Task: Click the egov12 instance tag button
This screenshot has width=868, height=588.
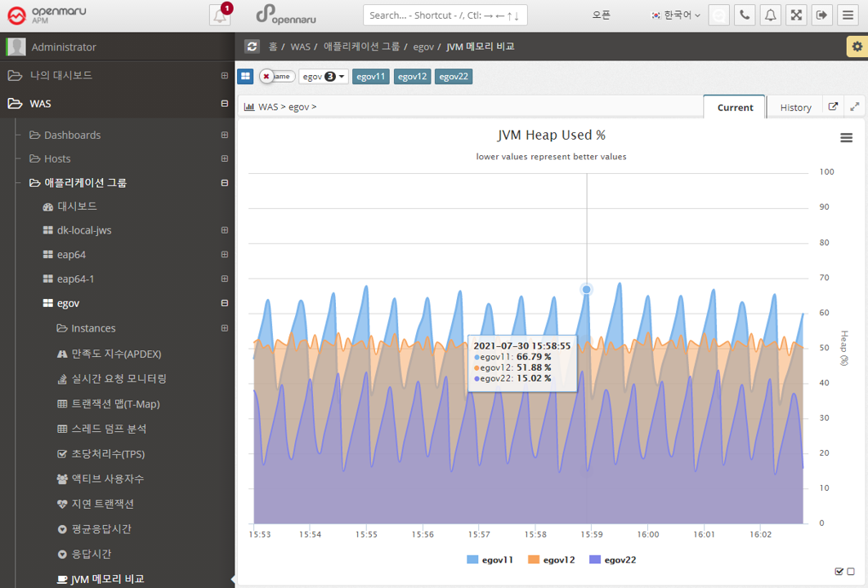Action: [412, 76]
